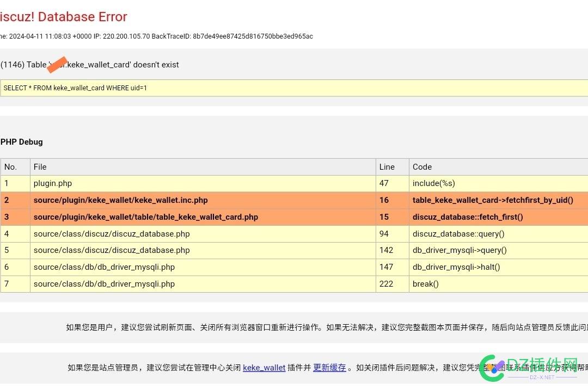
Task: Click the PHP Debug section heading
Action: (x=22, y=142)
